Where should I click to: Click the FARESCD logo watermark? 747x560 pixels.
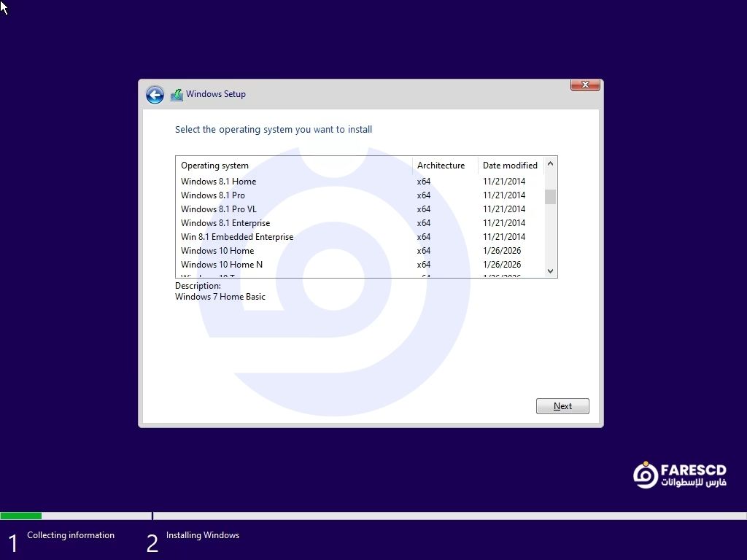pos(679,475)
